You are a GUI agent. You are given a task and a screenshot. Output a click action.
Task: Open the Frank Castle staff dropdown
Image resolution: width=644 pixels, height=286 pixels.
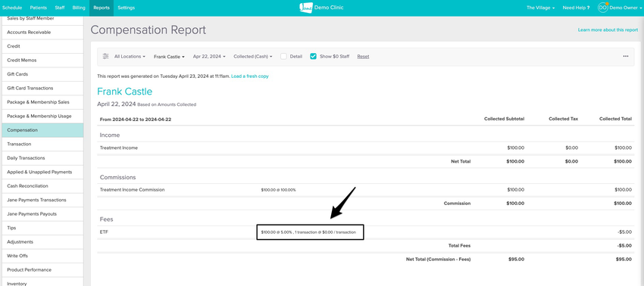[x=169, y=57]
